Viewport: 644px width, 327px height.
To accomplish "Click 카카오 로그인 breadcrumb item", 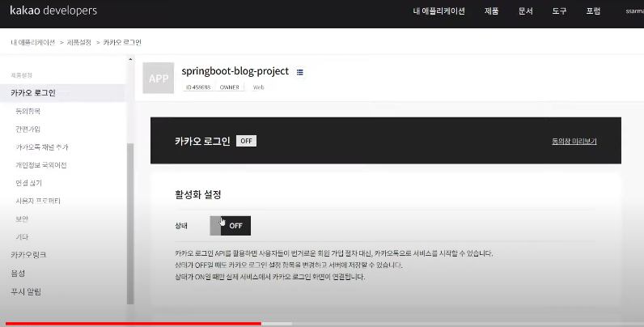I will click(122, 42).
